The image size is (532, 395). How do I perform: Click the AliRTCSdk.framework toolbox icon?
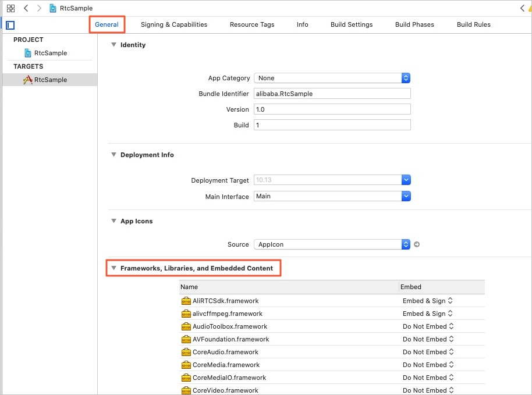186,301
